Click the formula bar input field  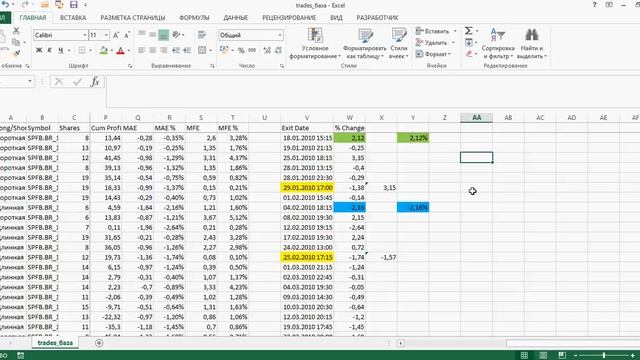[373, 91]
